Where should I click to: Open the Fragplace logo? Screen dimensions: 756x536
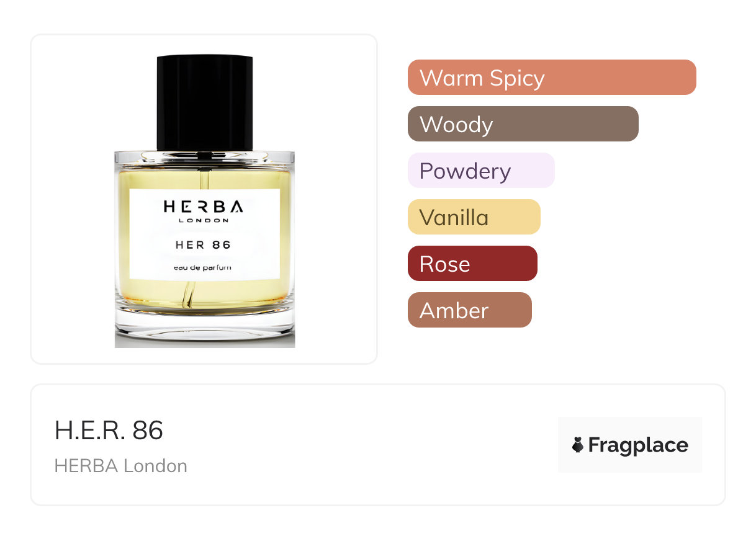point(630,445)
